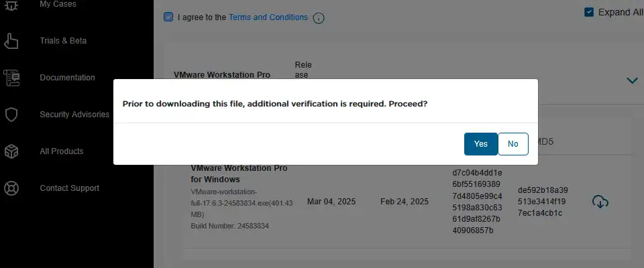Click the Contact Support lifebuoy icon

coord(11,188)
